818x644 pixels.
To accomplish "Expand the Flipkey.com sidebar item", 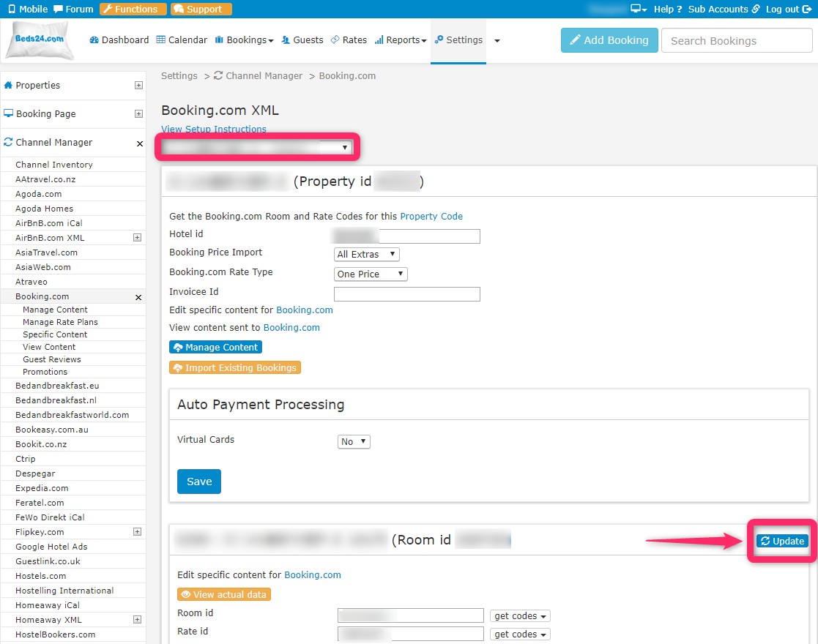I will (x=137, y=531).
